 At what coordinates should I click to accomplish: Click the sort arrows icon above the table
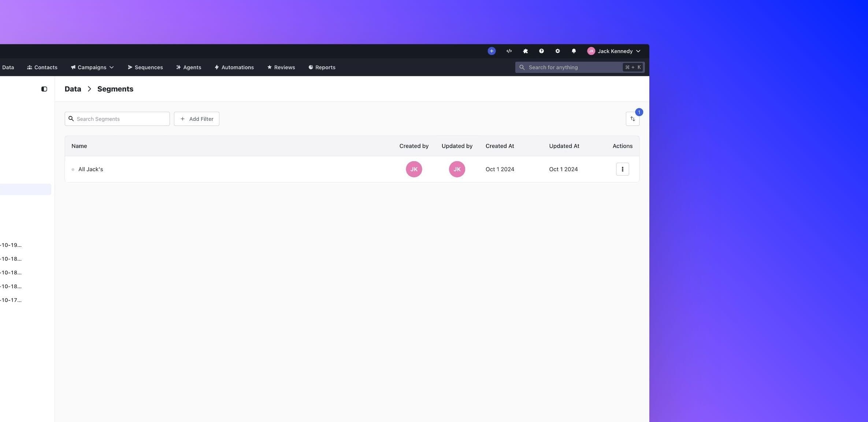click(633, 119)
